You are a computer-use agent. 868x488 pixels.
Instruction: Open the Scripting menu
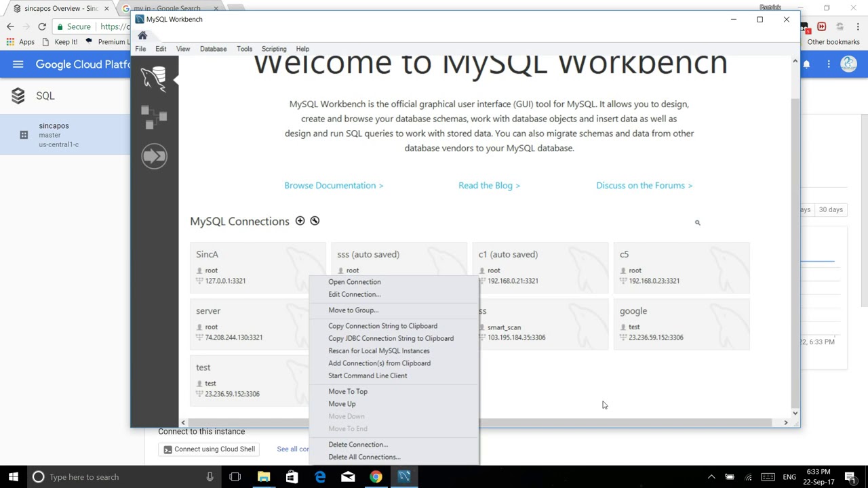tap(274, 49)
